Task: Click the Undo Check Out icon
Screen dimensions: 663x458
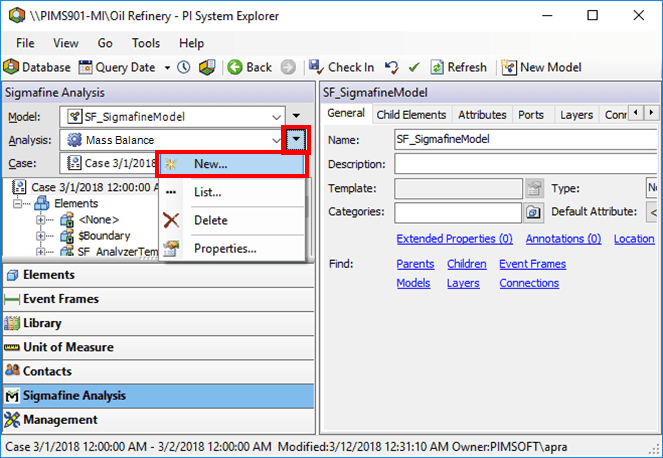Action: pyautogui.click(x=392, y=67)
